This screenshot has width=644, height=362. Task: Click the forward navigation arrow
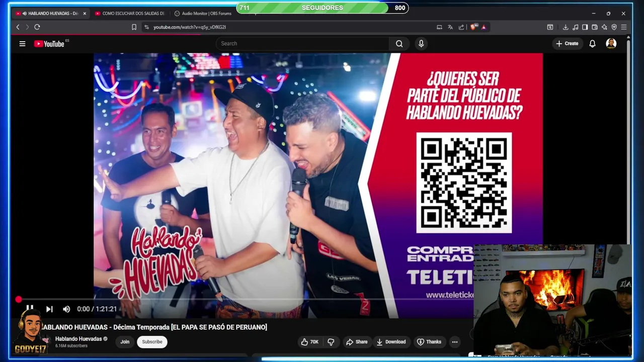click(x=27, y=27)
